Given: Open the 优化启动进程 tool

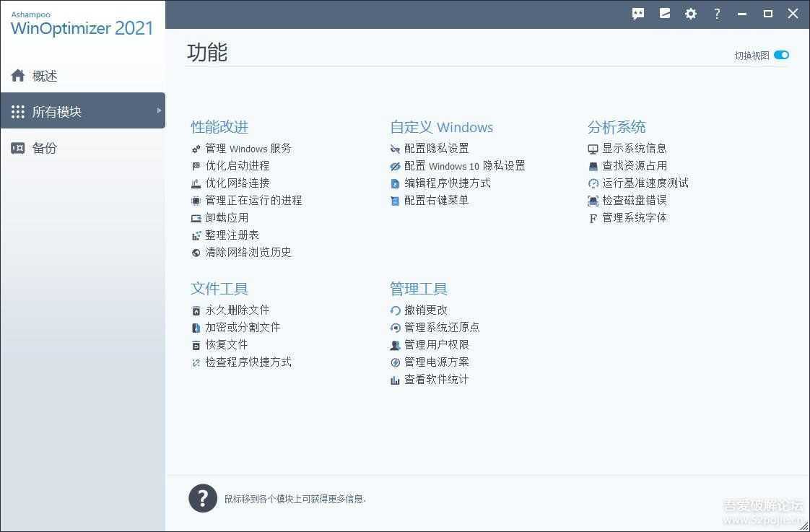Looking at the screenshot, I should (238, 165).
